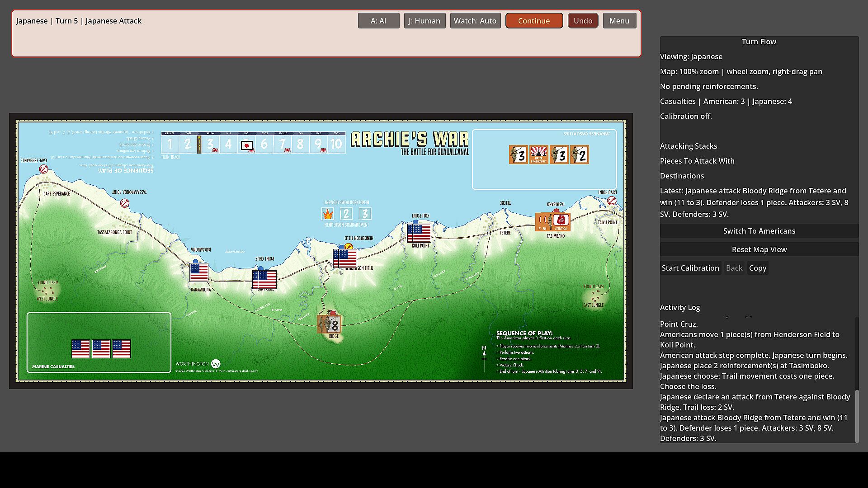Click the naval bombardment counter in Japanese casualties
The image size is (868, 488).
pos(538,155)
